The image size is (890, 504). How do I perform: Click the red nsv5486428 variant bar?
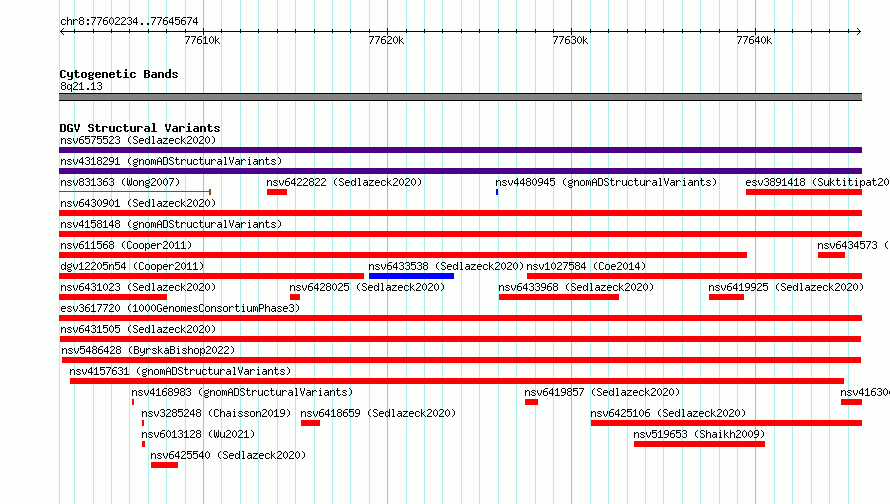click(x=461, y=360)
